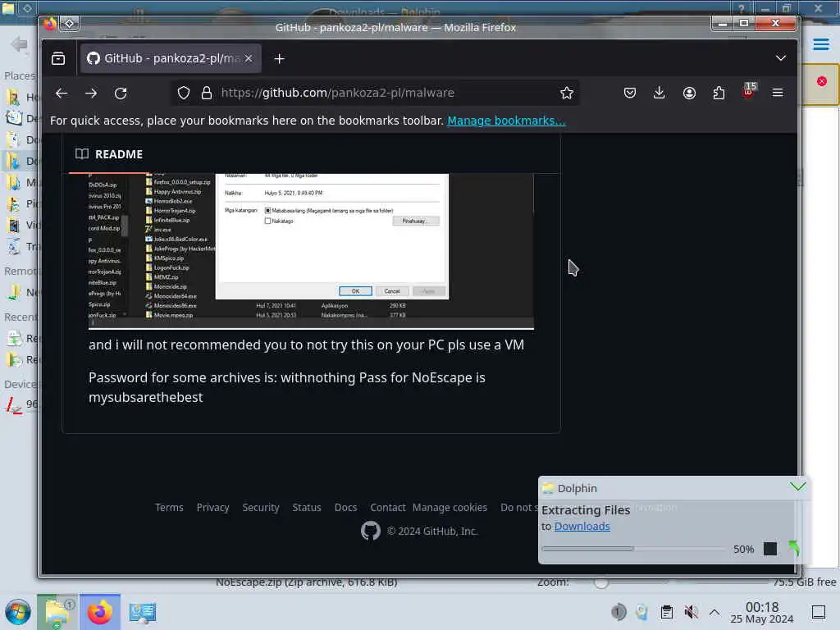The width and height of the screenshot is (840, 630).
Task: Open Privacy footer link
Action: click(x=212, y=507)
